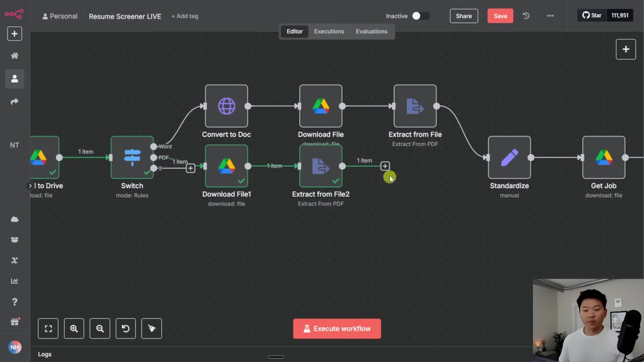The image size is (644, 362).
Task: Click the PDF output of Switch node
Action: (x=153, y=158)
